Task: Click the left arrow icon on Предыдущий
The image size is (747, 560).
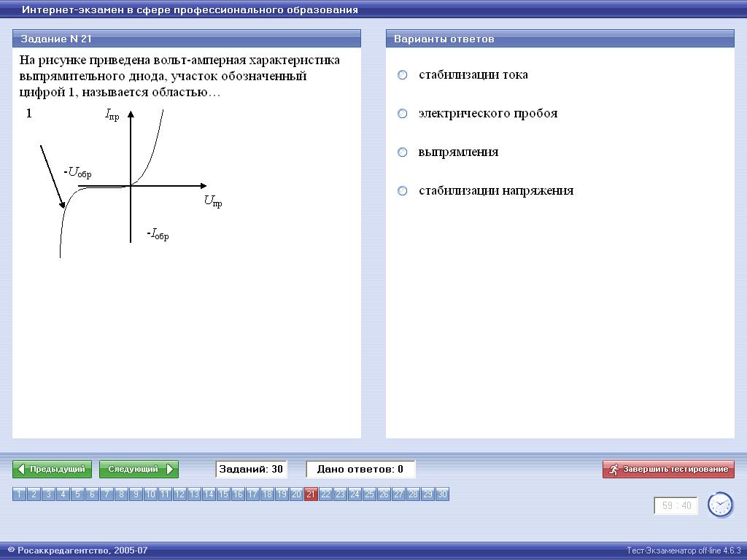Action: point(21,469)
